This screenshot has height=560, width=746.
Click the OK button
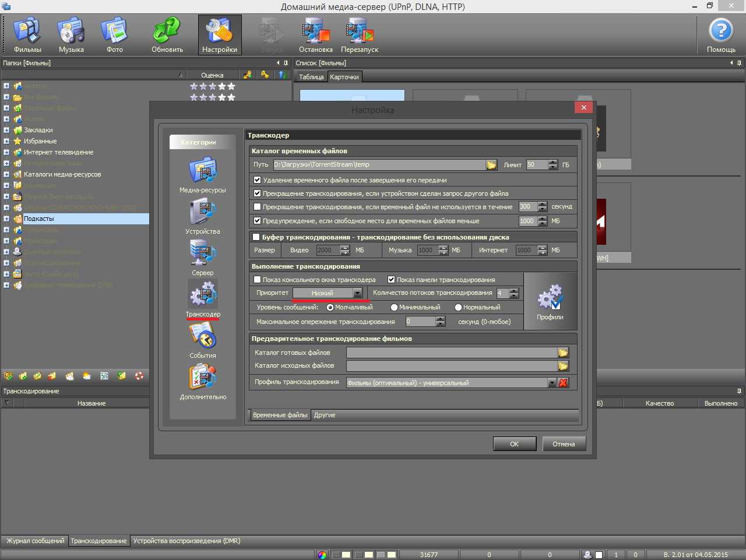pyautogui.click(x=514, y=444)
